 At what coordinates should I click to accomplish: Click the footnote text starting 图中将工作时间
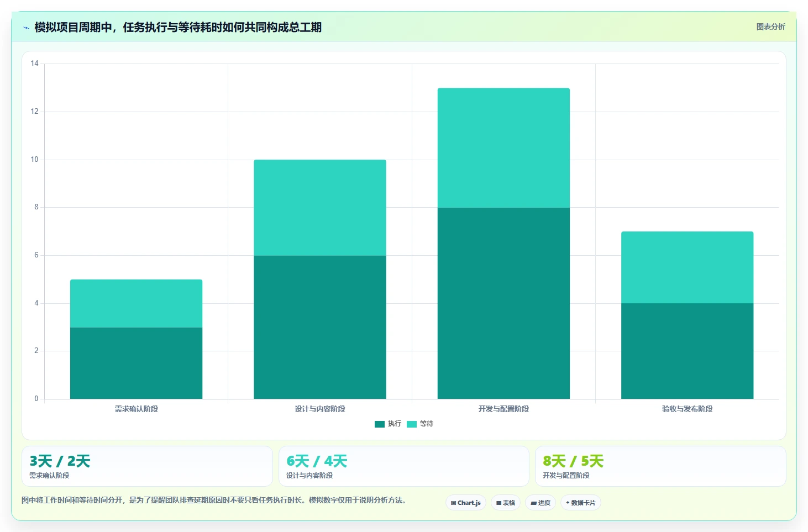(214, 501)
